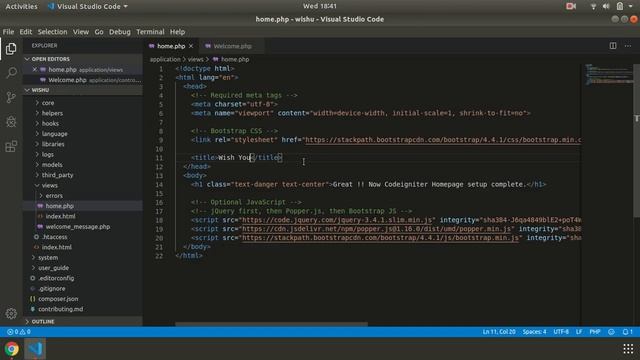Image resolution: width=640 pixels, height=360 pixels.
Task: Expand the libraries folder
Action: click(53, 144)
